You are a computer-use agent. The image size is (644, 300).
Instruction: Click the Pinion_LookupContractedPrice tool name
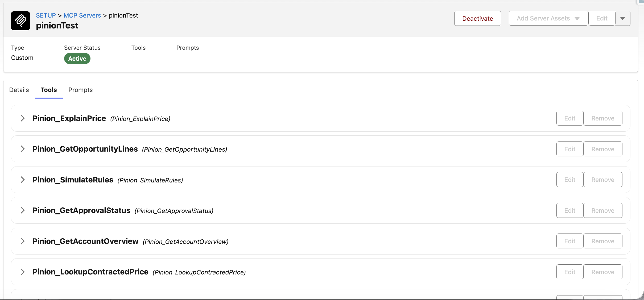point(90,272)
